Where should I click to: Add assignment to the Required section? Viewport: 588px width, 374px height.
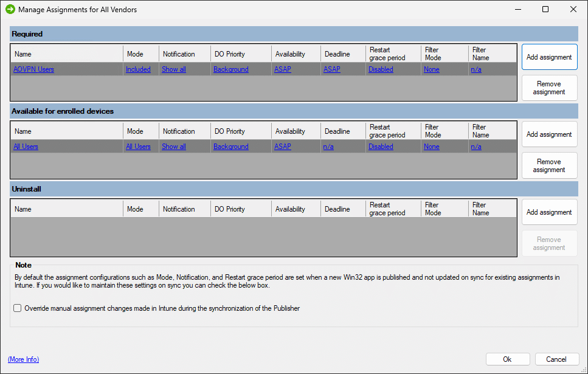(x=549, y=57)
